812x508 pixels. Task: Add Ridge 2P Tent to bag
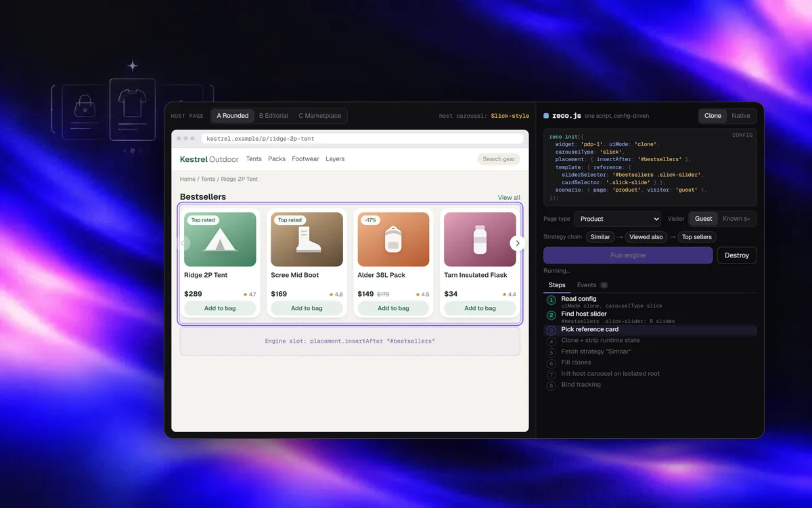pyautogui.click(x=220, y=308)
